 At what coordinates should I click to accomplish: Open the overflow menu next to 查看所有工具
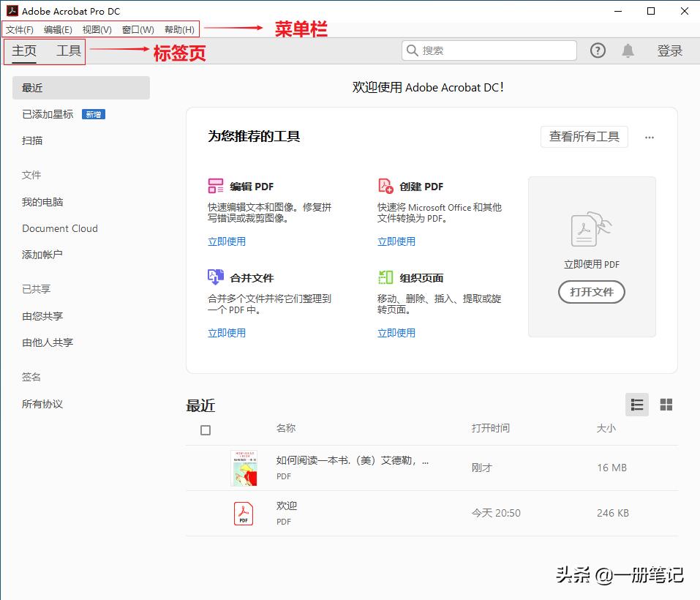point(649,137)
